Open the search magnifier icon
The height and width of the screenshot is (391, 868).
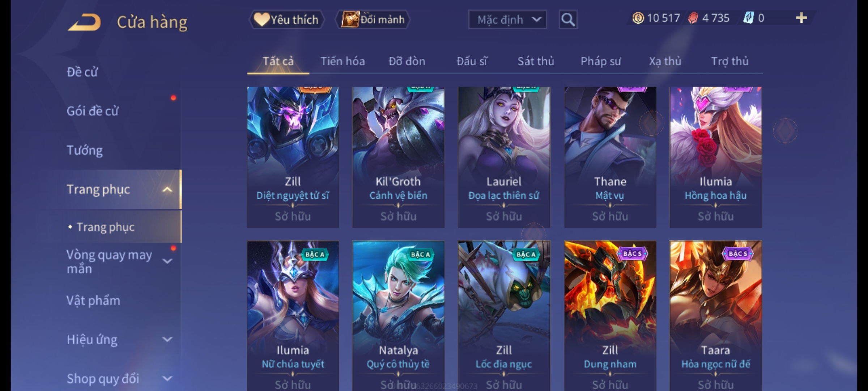(x=568, y=20)
